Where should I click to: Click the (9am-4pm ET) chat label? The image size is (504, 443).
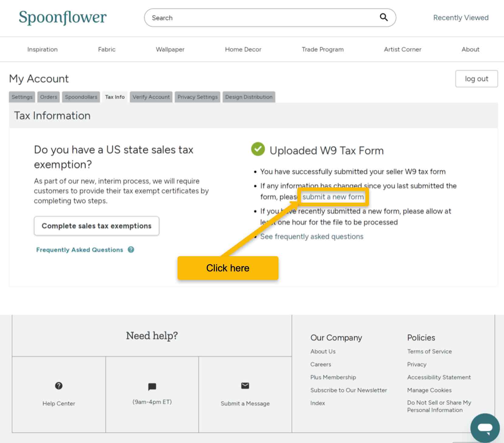[152, 402]
